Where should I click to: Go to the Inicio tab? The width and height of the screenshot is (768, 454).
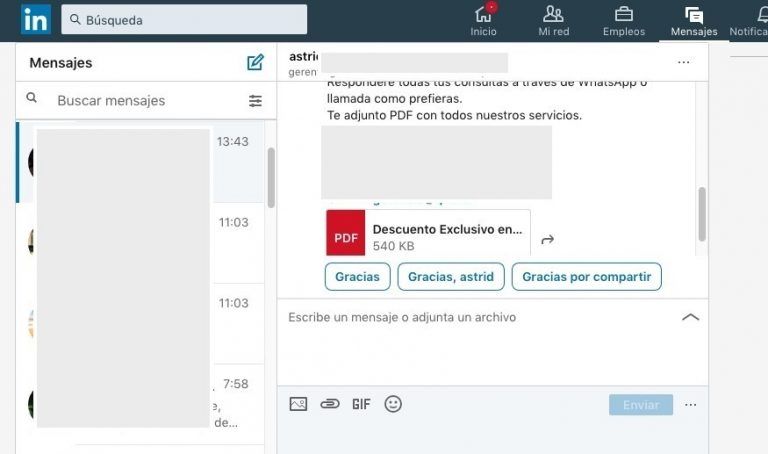point(483,21)
